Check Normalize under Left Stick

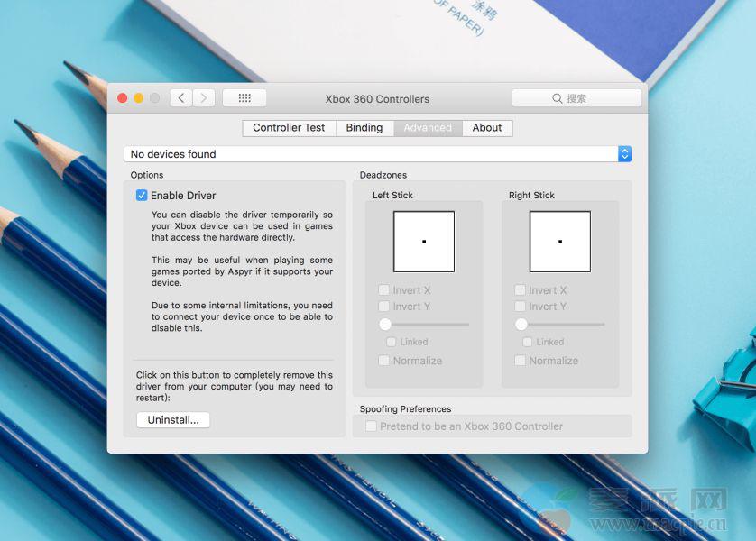pyautogui.click(x=384, y=361)
